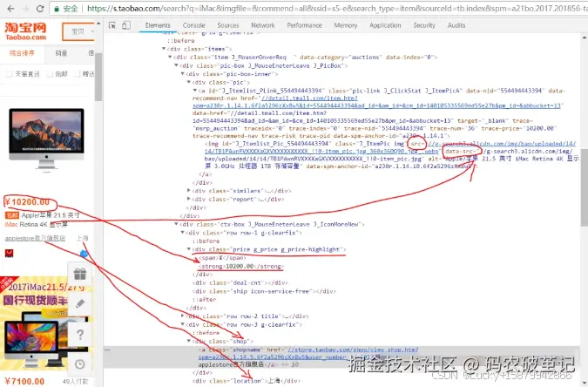The image size is (588, 387).
Task: Open the Memory tab
Action: (345, 25)
